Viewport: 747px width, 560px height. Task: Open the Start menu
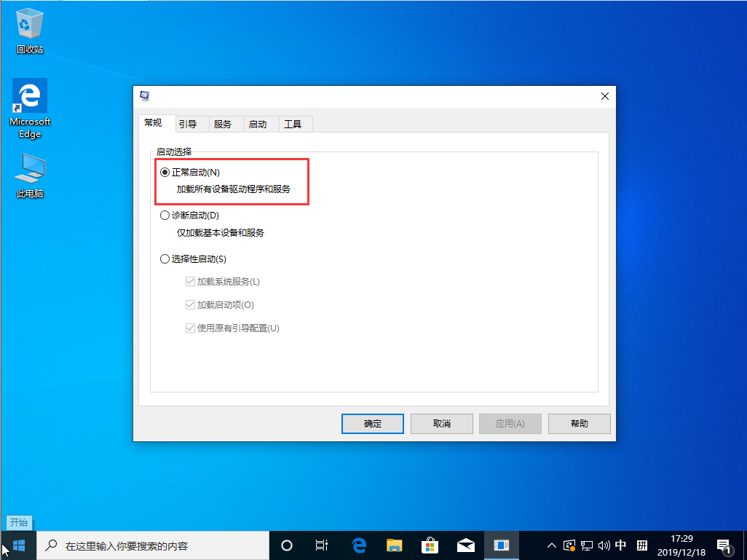click(x=17, y=545)
